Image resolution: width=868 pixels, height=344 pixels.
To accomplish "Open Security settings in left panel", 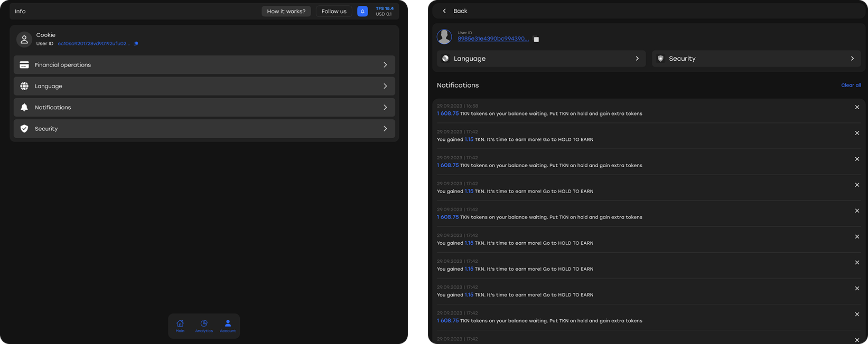I will click(x=204, y=129).
